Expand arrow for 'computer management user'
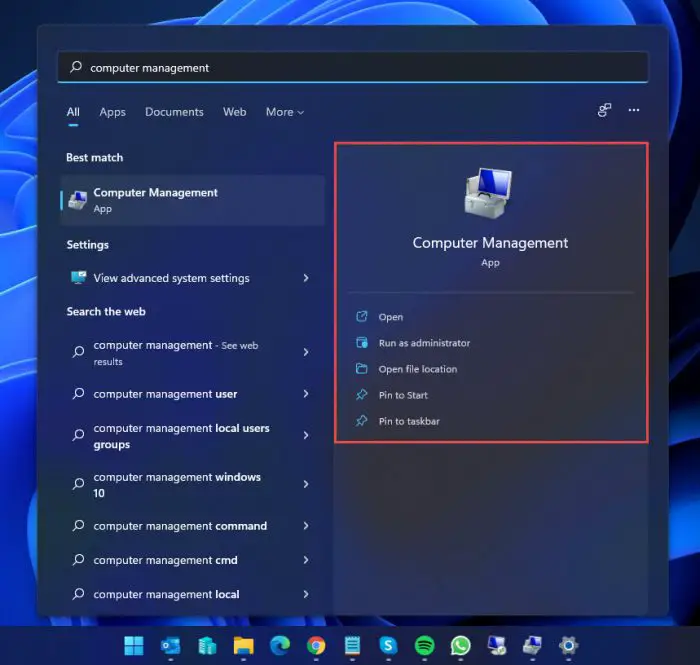 306,394
